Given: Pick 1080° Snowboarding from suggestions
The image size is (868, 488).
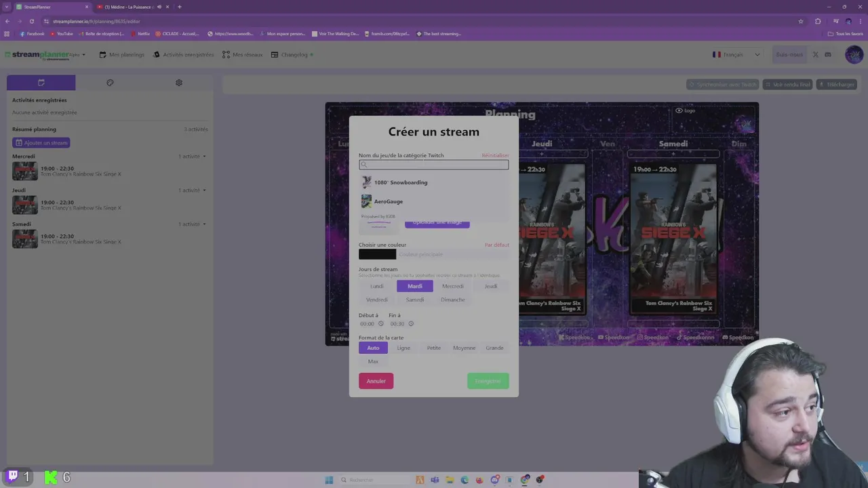Looking at the screenshot, I should coord(433,182).
